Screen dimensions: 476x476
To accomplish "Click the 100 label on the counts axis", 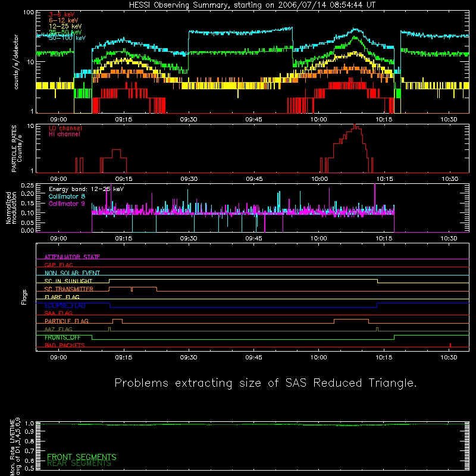I will pyautogui.click(x=28, y=12).
